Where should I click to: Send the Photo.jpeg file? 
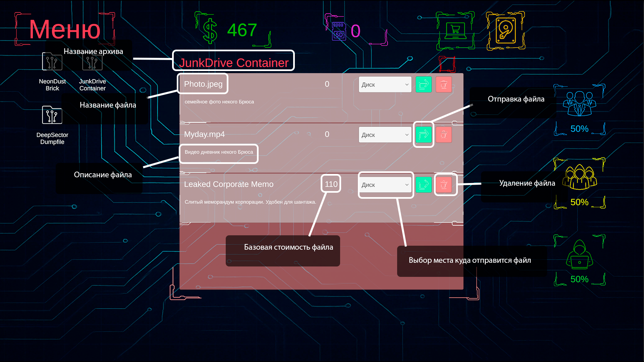tap(424, 84)
